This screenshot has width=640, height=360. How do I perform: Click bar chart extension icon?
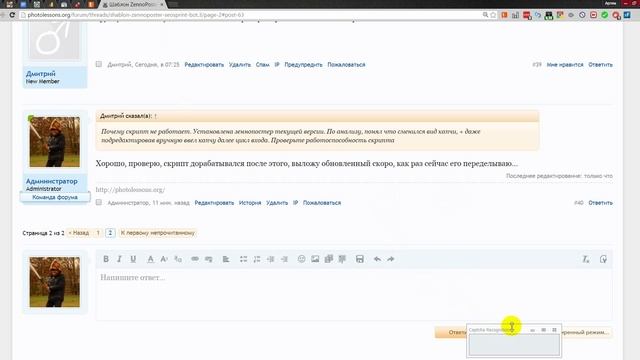pyautogui.click(x=516, y=15)
